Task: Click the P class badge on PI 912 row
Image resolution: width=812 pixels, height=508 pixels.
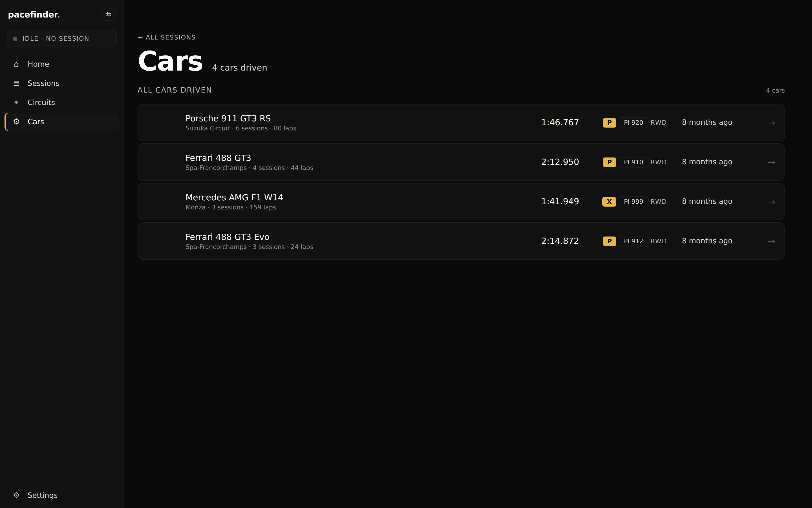Action: pos(609,241)
